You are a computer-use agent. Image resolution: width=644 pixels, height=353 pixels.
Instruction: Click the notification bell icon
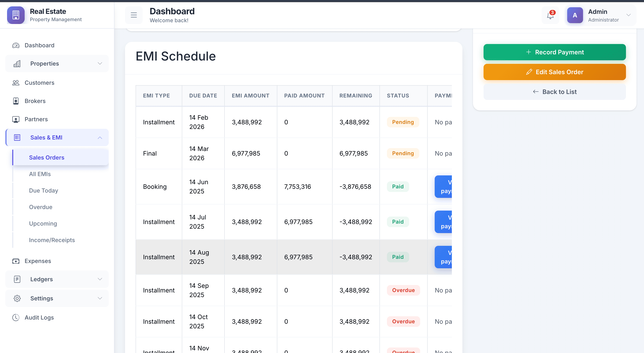(x=550, y=15)
